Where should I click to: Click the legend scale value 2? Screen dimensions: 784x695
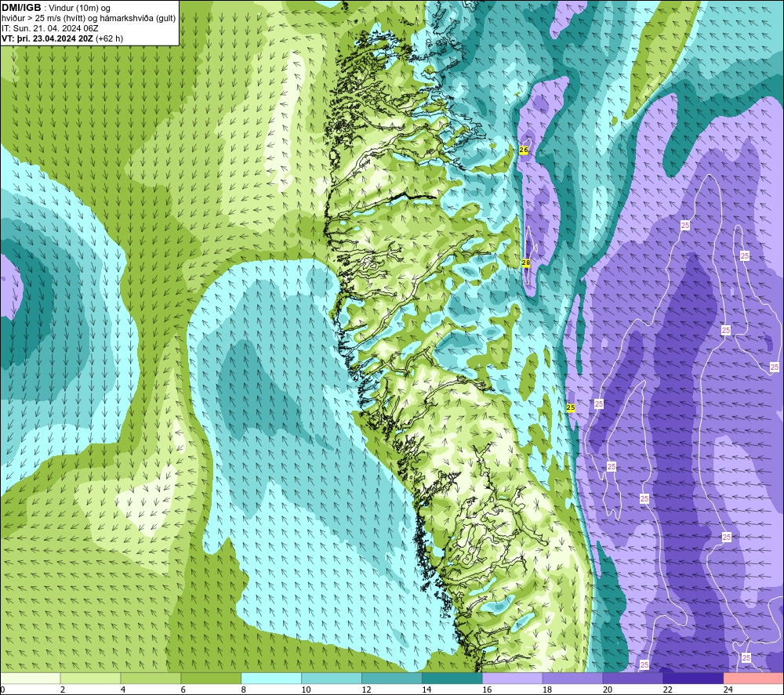[63, 690]
